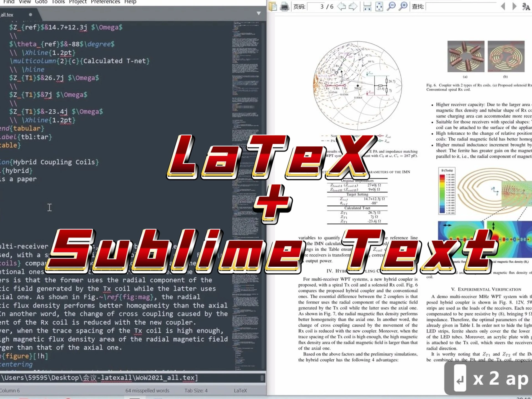Toggle match case search icon
Screen dimensions: 532x399
526,6
